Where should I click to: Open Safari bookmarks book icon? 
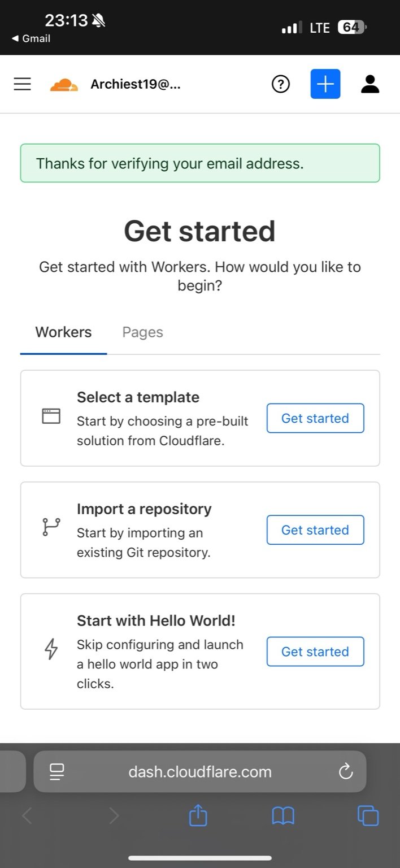[x=283, y=816]
